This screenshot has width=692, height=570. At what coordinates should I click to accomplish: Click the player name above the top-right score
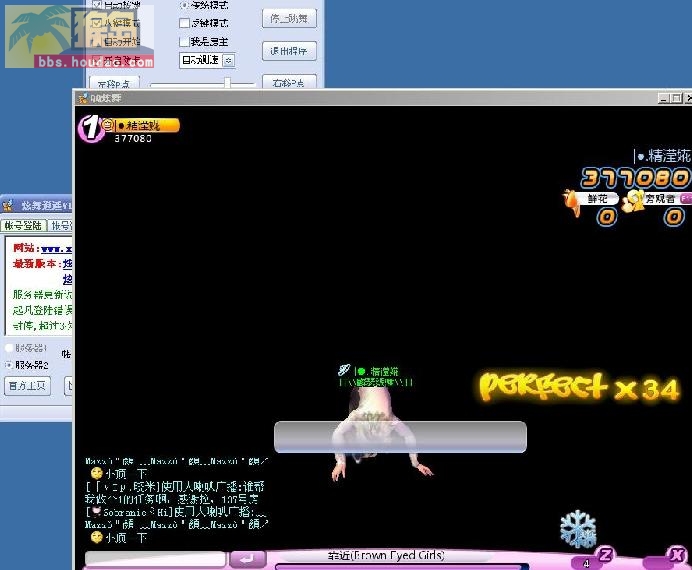(662, 156)
